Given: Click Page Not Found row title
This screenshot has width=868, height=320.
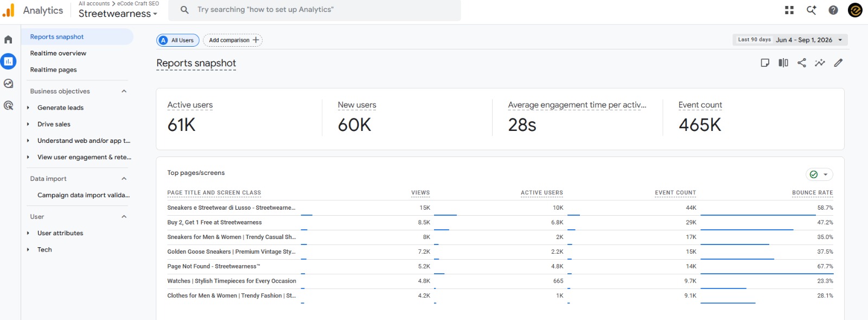Looking at the screenshot, I should (x=214, y=266).
